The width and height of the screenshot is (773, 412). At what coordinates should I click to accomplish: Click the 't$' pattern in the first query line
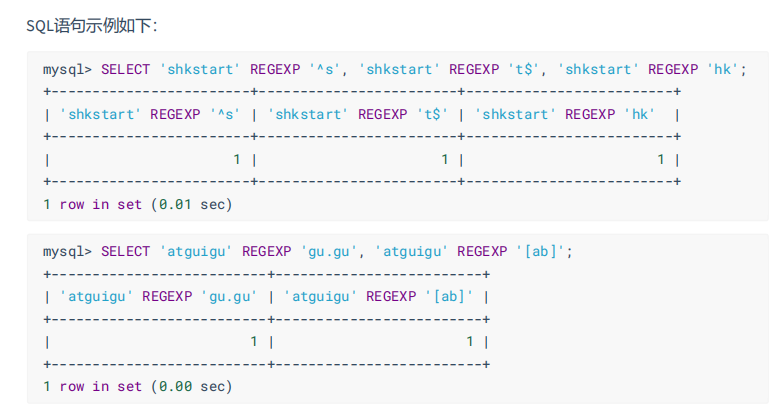point(516,69)
